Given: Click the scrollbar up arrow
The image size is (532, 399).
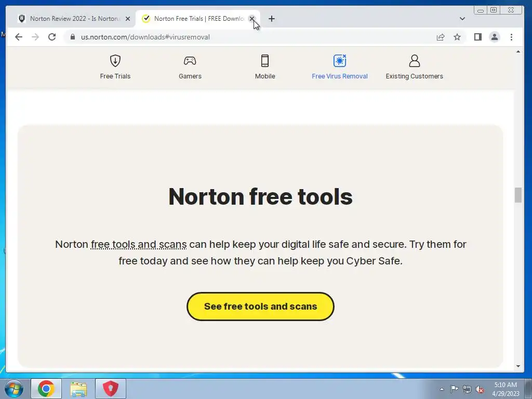Looking at the screenshot, I should (518, 51).
